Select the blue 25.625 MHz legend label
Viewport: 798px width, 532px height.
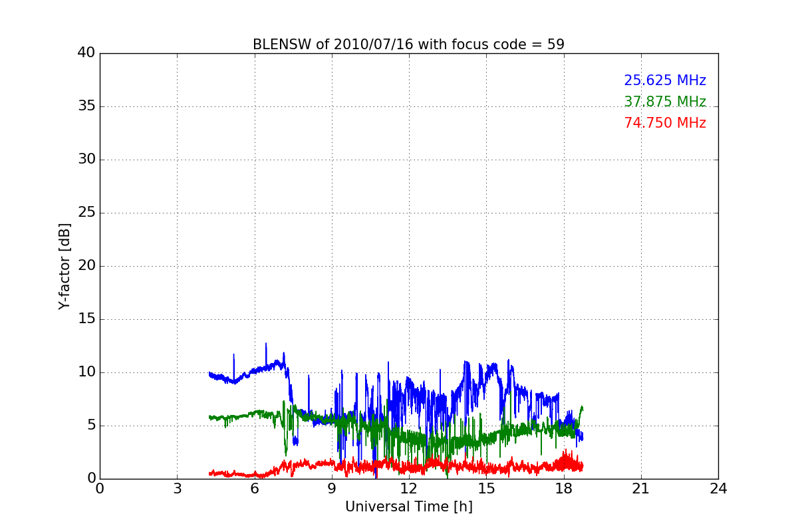[x=665, y=80]
